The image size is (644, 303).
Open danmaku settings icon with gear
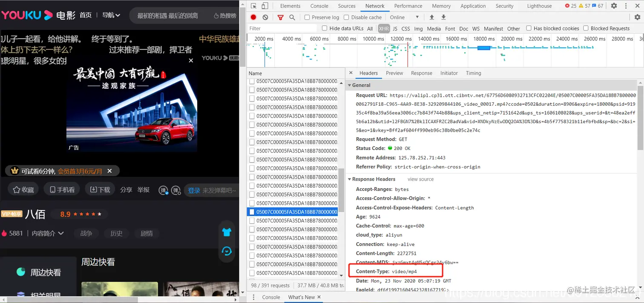pos(176,190)
